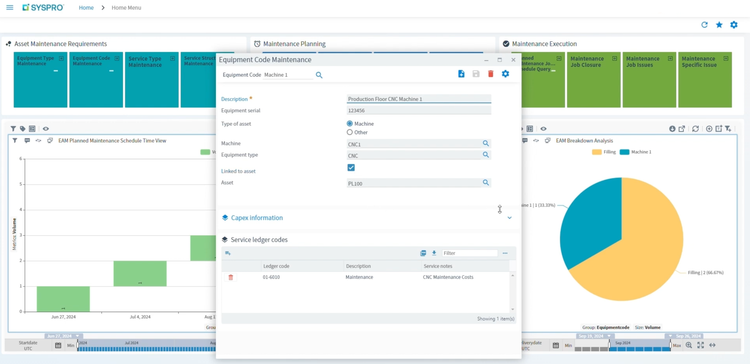
Task: Click the copy icon beside Planned Maintenance chart title
Action: [x=50, y=141]
